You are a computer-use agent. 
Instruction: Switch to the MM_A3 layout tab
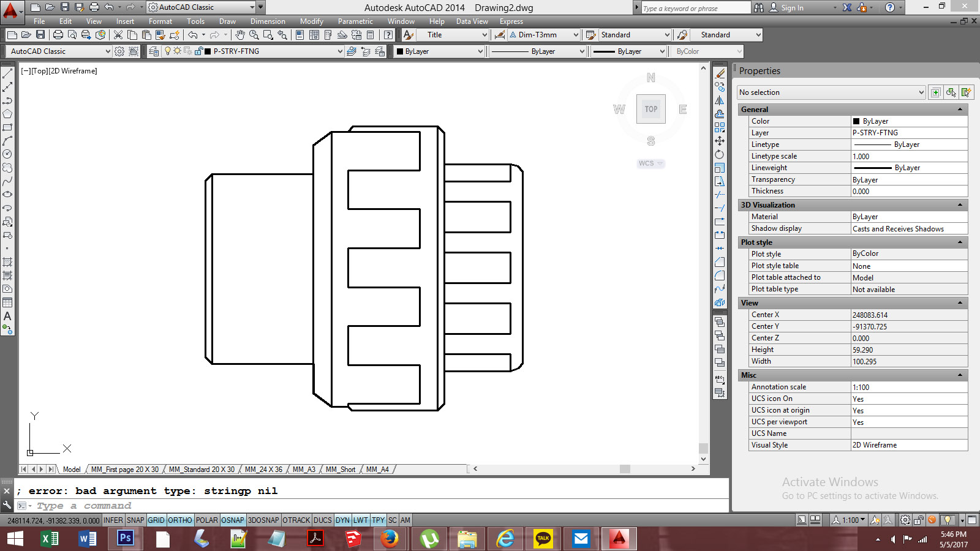pyautogui.click(x=304, y=470)
